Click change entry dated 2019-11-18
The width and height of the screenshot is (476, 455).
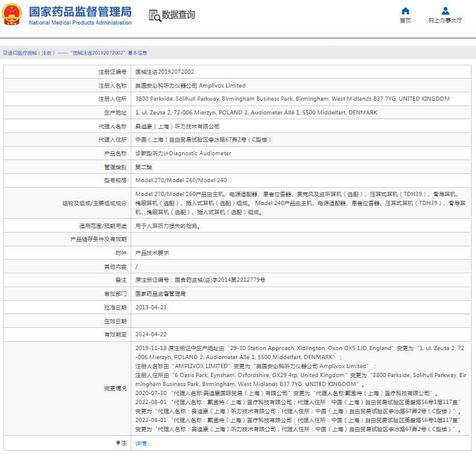(300, 366)
